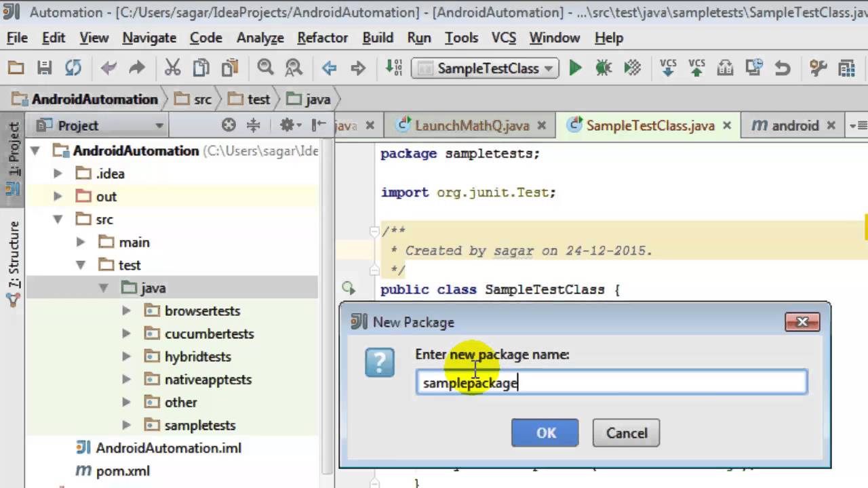Open the 7: Structure tool window tab
The width and height of the screenshot is (868, 488).
(x=12, y=263)
